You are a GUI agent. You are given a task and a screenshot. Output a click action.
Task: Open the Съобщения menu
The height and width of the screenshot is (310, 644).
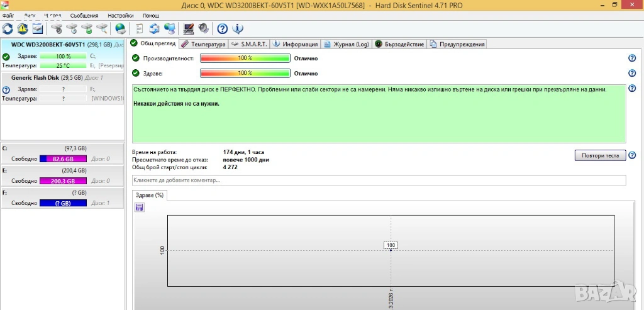(84, 15)
